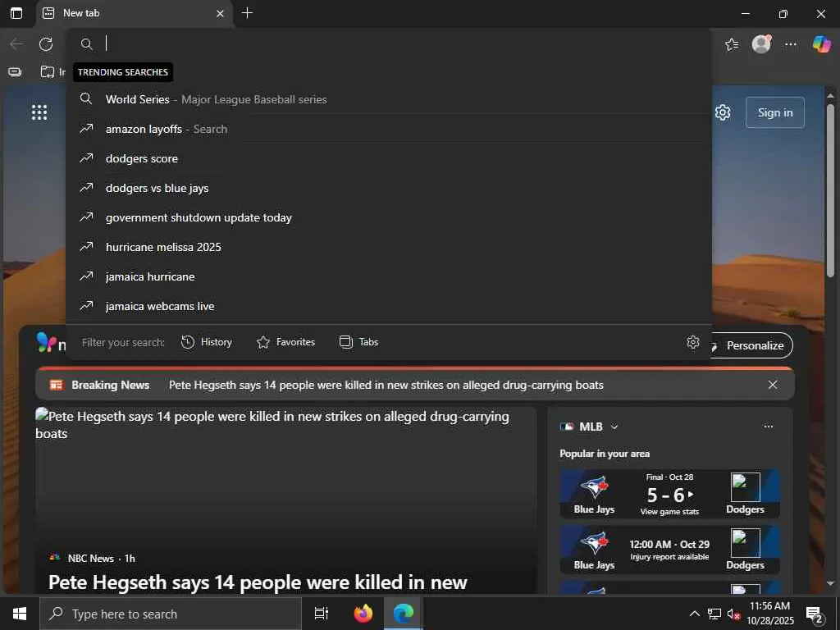The height and width of the screenshot is (630, 840).
Task: Filter search by History
Action: [207, 342]
